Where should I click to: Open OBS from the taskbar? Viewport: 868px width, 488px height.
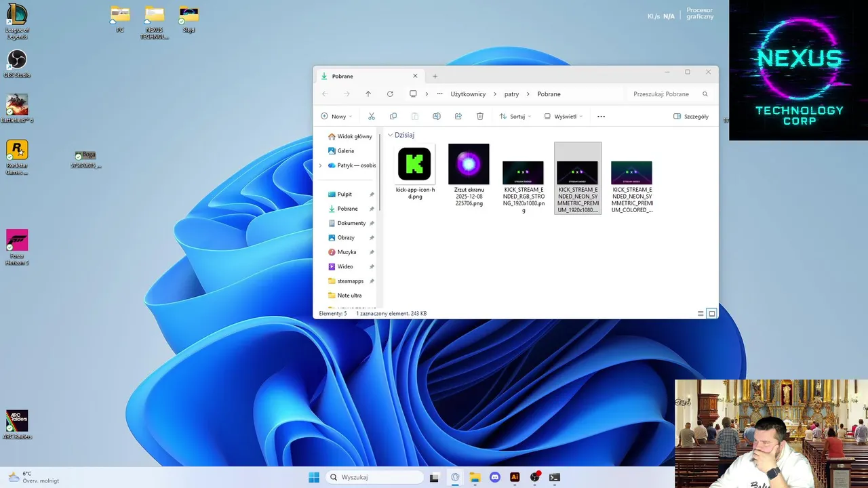tap(535, 477)
